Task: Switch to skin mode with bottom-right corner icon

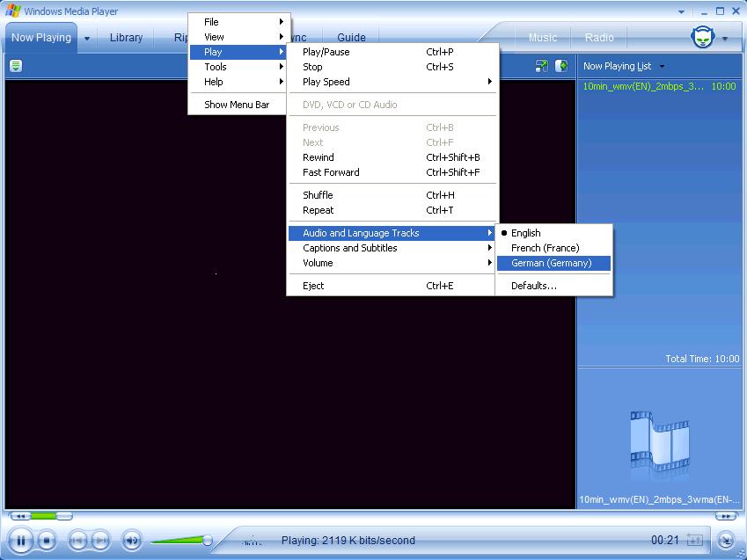Action: pyautogui.click(x=726, y=541)
